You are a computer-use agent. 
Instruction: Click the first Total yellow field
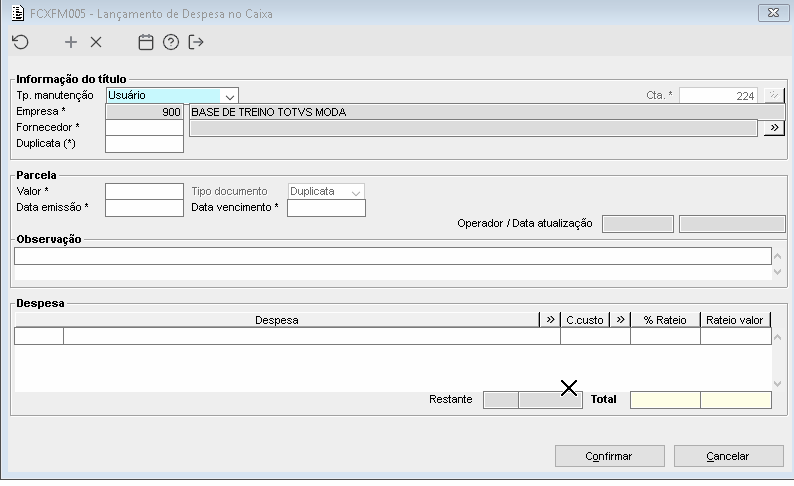pyautogui.click(x=665, y=400)
